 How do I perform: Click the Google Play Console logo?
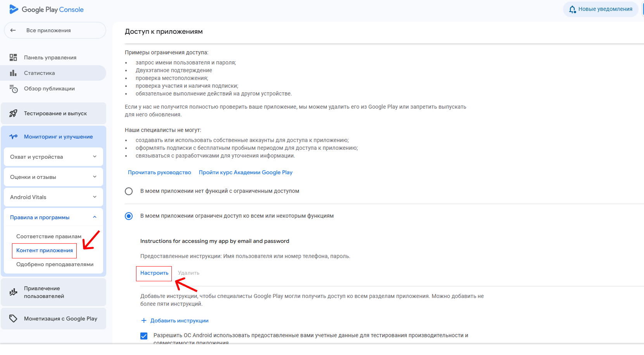click(x=47, y=9)
